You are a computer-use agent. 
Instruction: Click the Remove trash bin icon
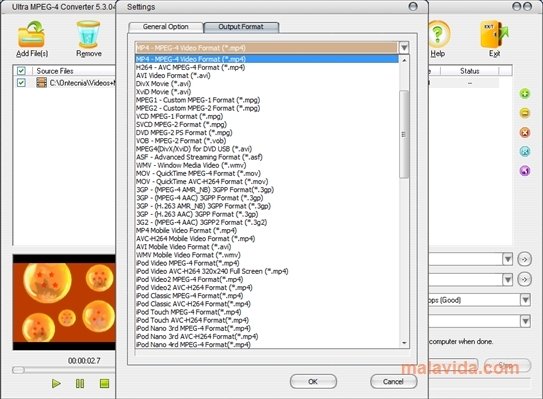coord(88,34)
